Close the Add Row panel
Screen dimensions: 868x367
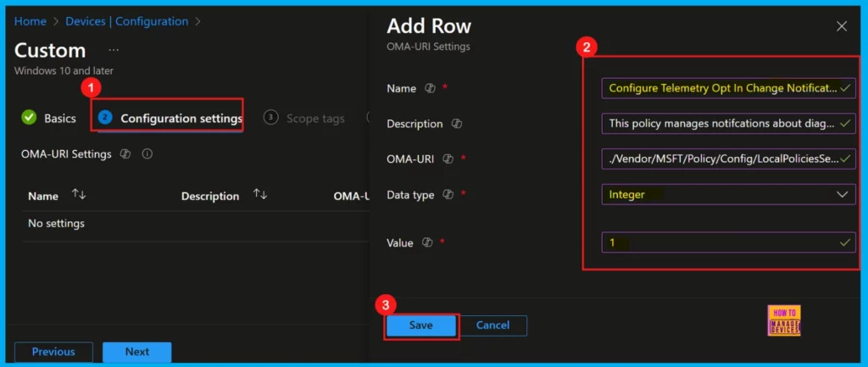coord(842,26)
